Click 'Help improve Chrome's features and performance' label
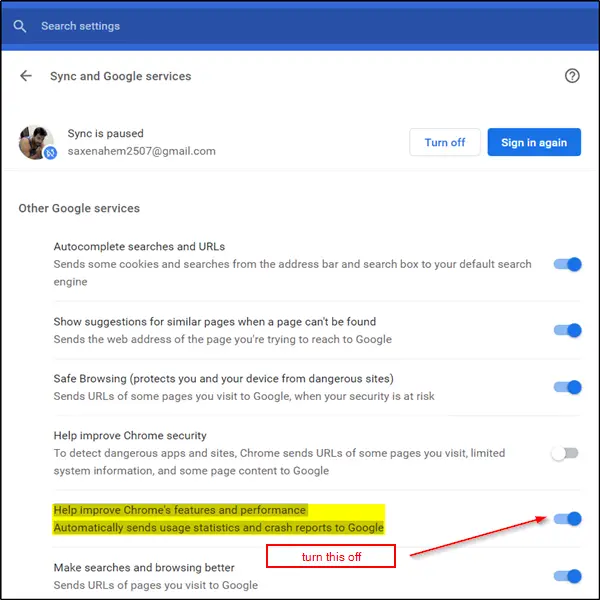 [179, 510]
